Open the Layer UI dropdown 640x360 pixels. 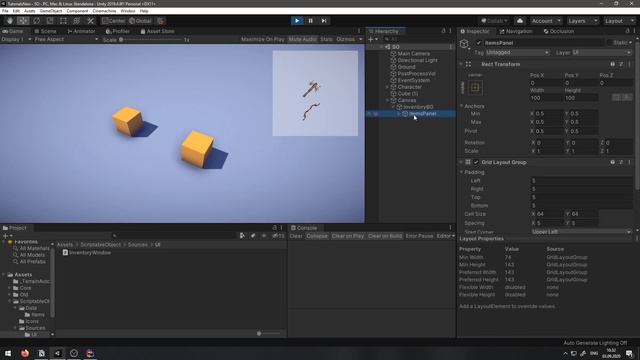pos(601,52)
